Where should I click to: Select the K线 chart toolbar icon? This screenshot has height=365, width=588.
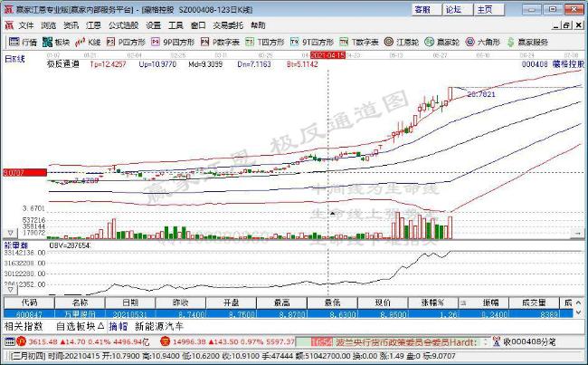coord(88,42)
